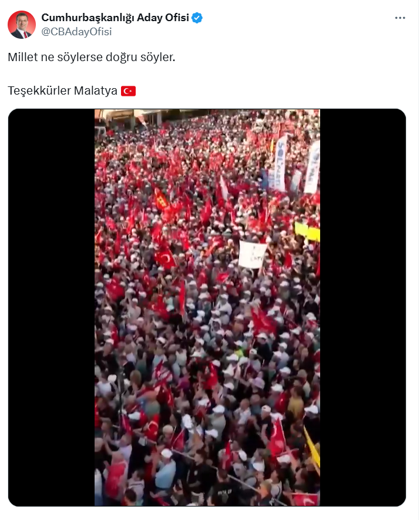This screenshot has width=420, height=520.
Task: Click the Turkish flag in the video's bottom-right corner
Action: (x=305, y=499)
